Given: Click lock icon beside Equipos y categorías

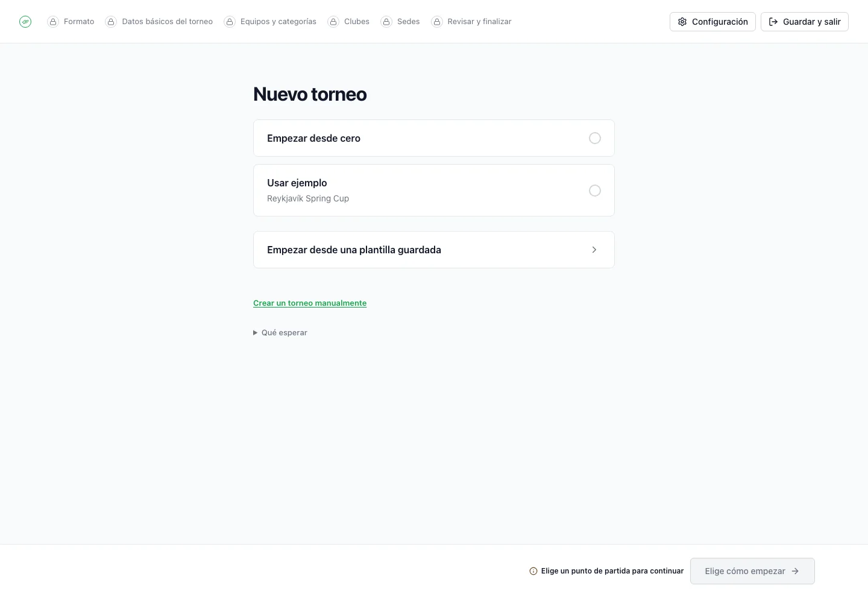Looking at the screenshot, I should 230,22.
